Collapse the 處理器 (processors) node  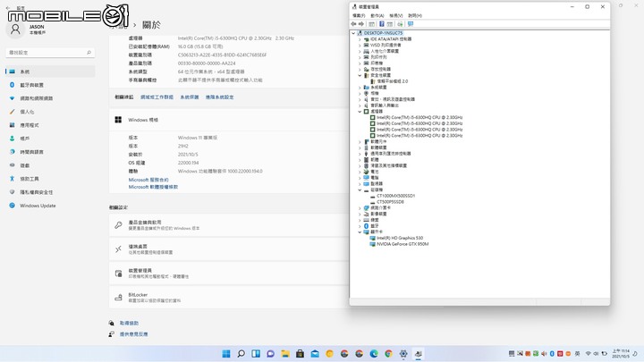tap(360, 111)
